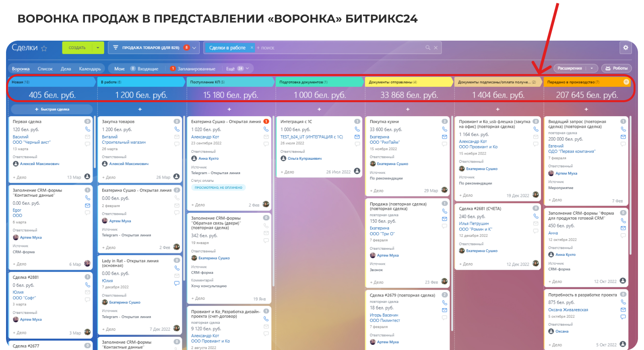Open СОЗДАТЬ button dropdown arrow
644x350 pixels.
pos(98,47)
